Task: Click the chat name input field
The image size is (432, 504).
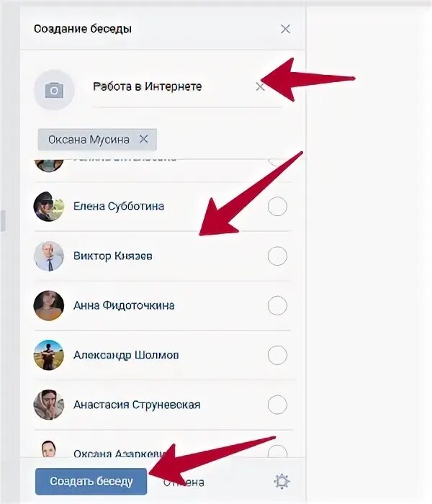Action: click(x=187, y=87)
